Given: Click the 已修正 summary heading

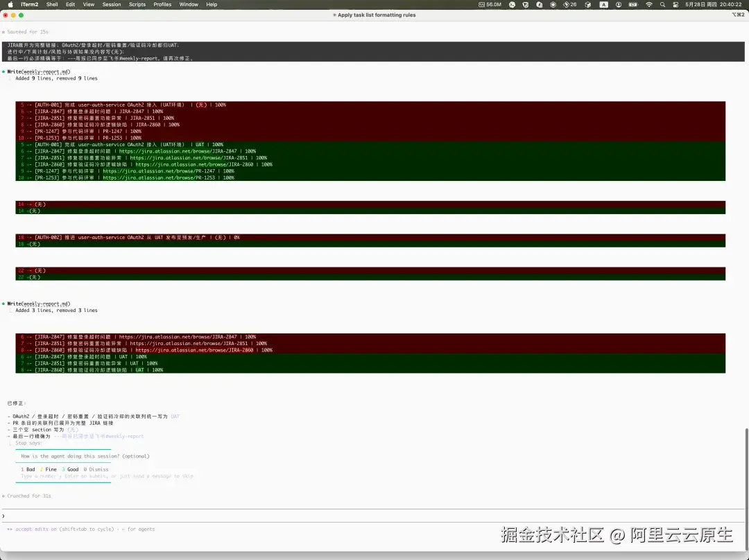Looking at the screenshot, I should point(17,403).
